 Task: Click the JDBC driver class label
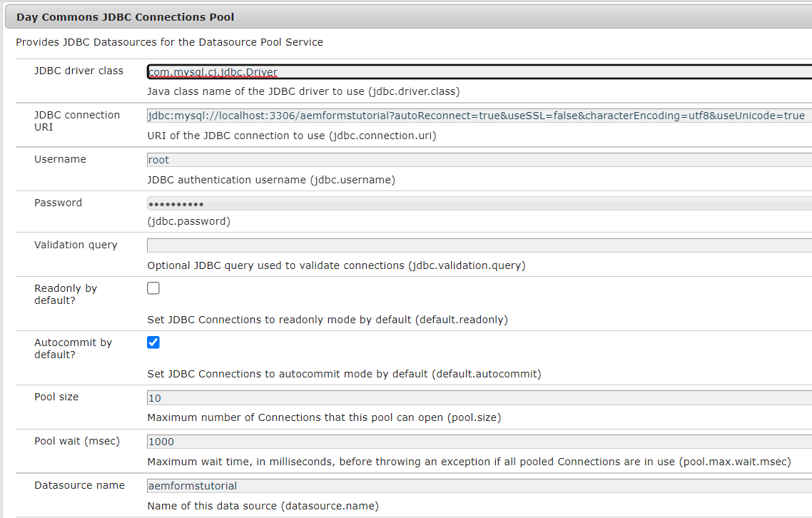78,71
